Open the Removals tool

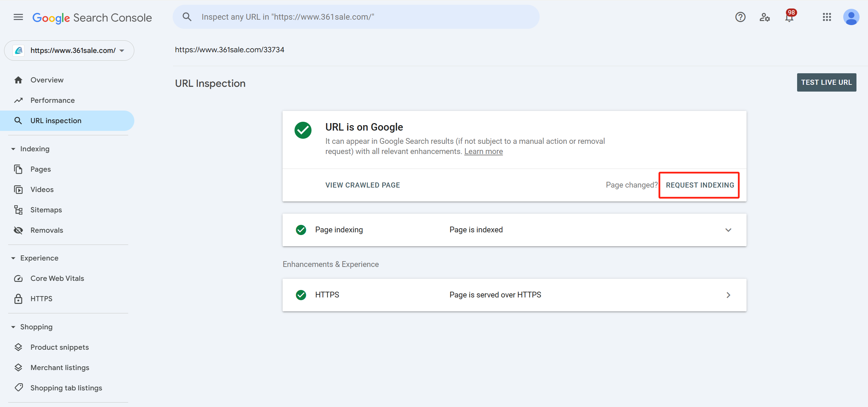pos(47,230)
